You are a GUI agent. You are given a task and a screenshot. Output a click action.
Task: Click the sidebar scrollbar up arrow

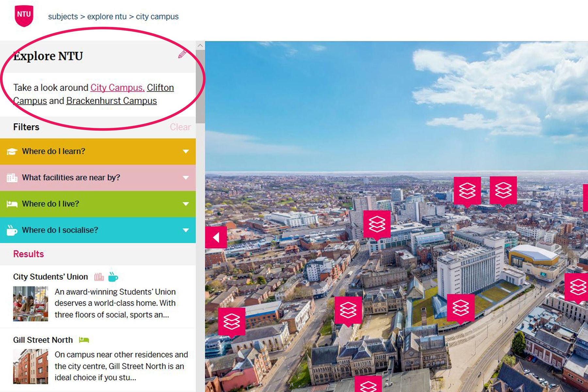point(200,45)
